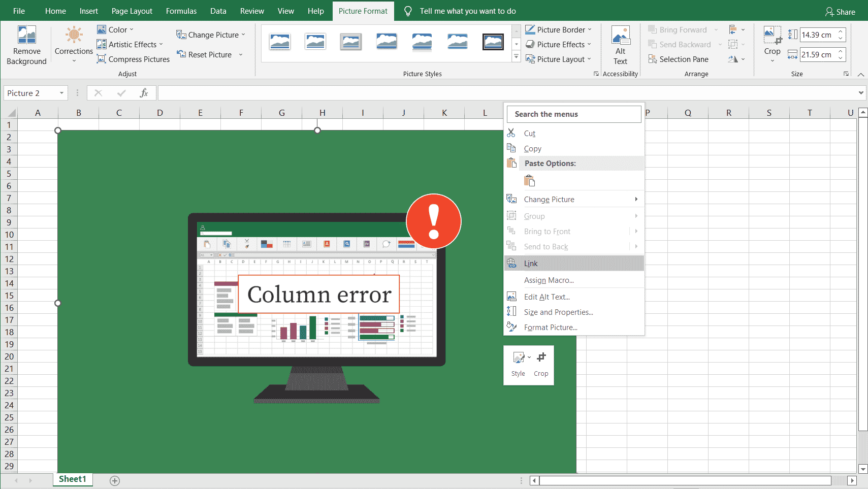Click the Paste icon under Paste Options
Viewport: 868px width, 489px height.
point(529,181)
